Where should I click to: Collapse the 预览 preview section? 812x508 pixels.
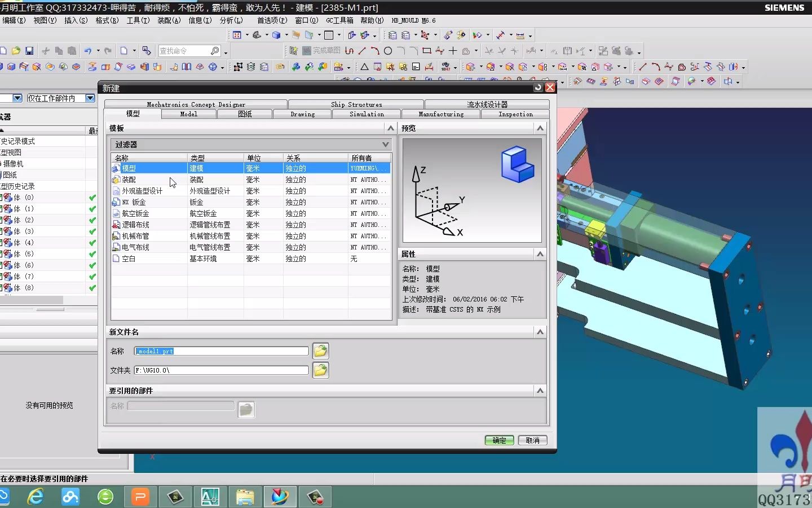540,128
